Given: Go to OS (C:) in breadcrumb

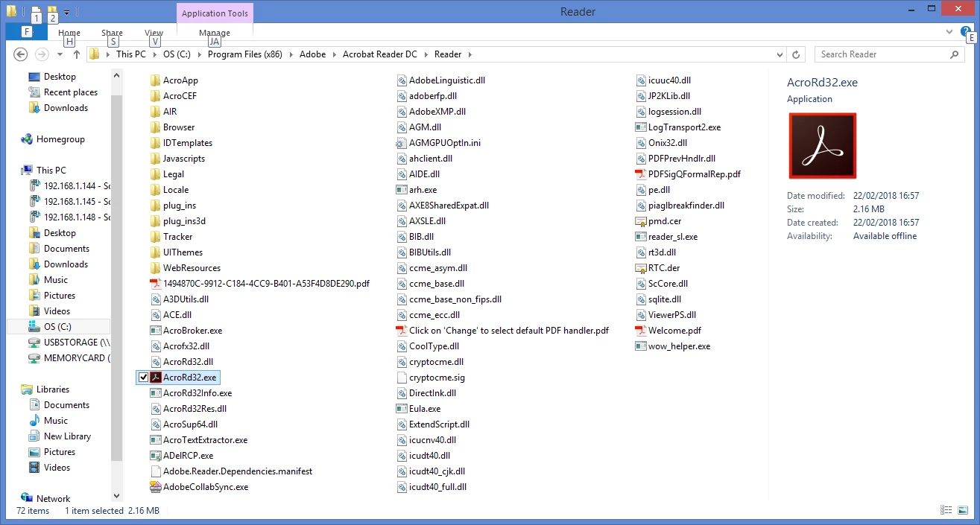Looking at the screenshot, I should pos(177,54).
